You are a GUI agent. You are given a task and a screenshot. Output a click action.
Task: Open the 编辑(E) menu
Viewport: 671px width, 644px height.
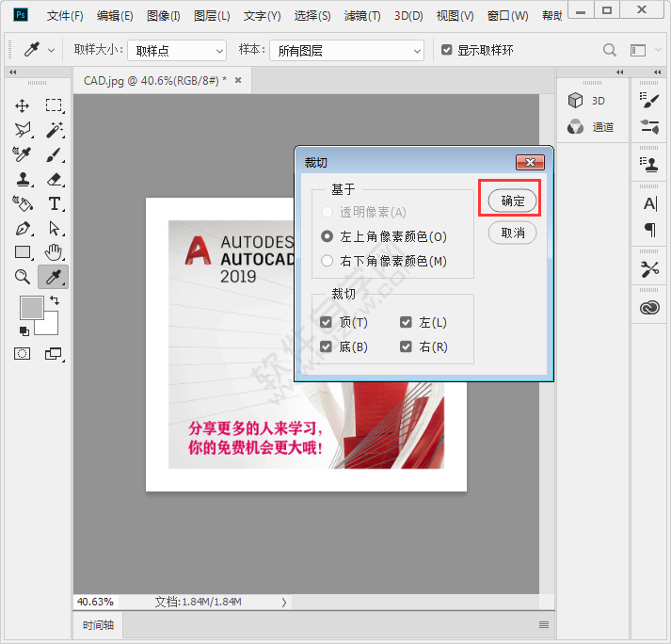tap(115, 16)
